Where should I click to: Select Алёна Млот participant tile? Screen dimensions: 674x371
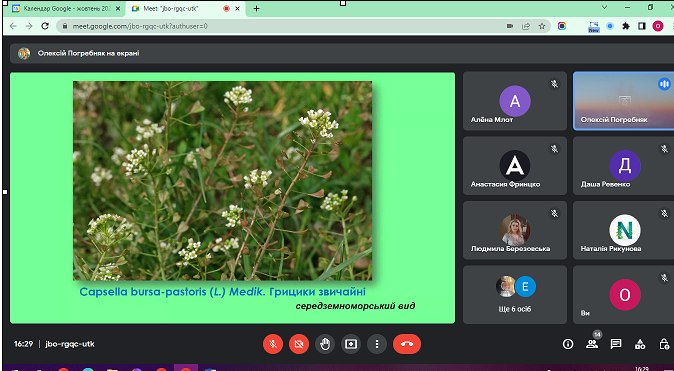[x=515, y=101]
